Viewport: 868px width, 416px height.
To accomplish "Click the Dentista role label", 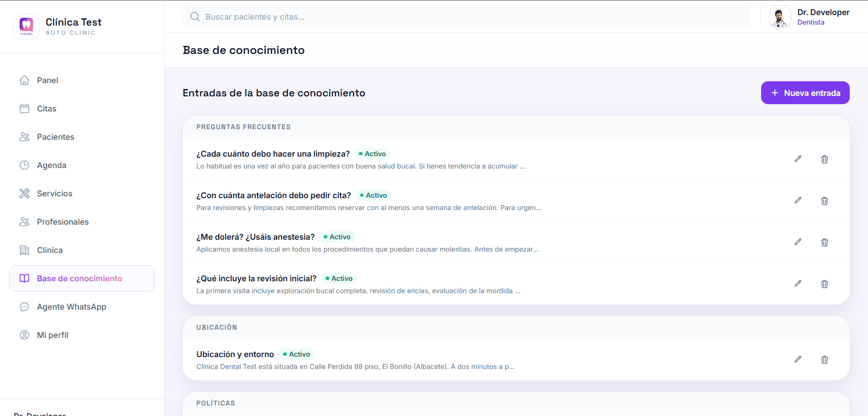I will tap(811, 22).
